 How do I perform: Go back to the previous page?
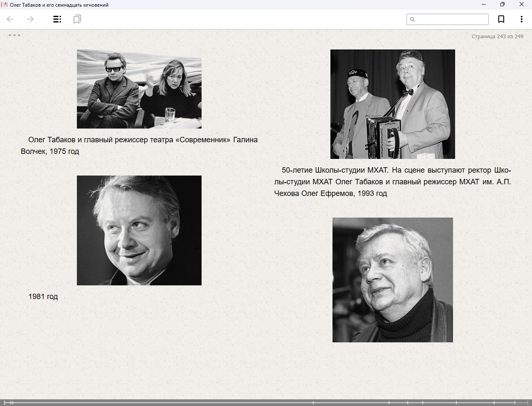coord(10,19)
